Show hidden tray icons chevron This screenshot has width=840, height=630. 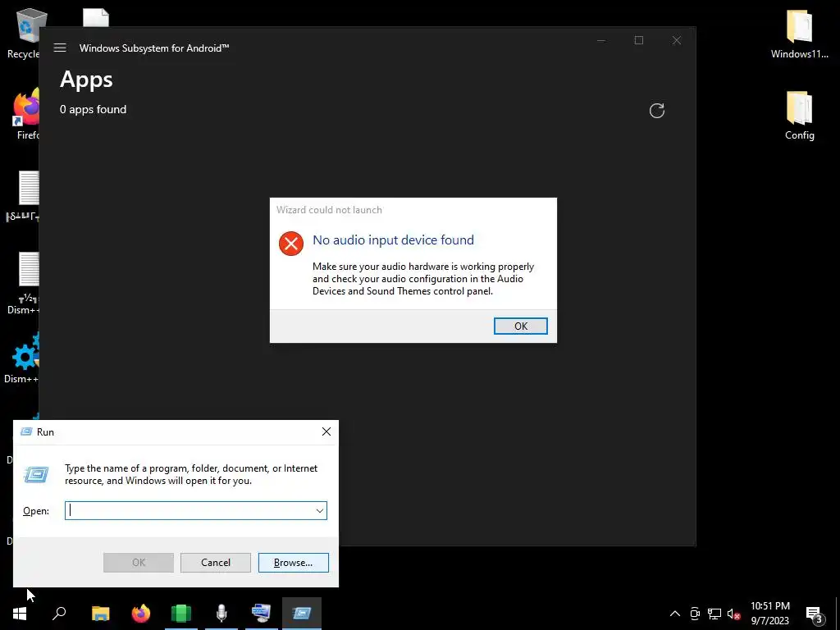(x=675, y=614)
